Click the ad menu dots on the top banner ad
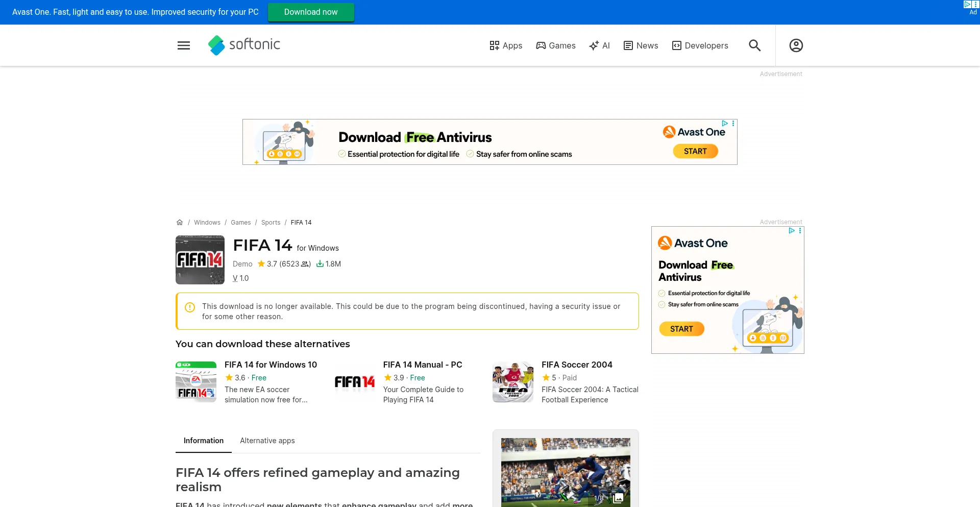This screenshot has height=507, width=980. (733, 124)
